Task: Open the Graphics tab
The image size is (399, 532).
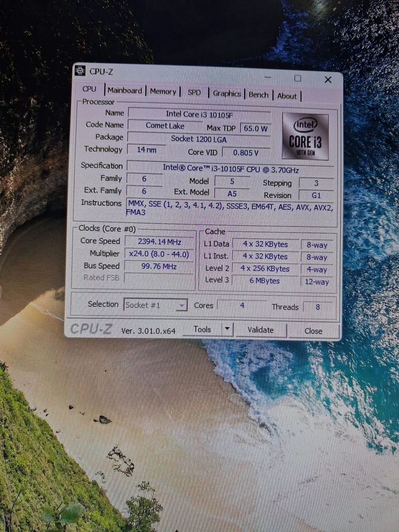Action: pyautogui.click(x=227, y=94)
